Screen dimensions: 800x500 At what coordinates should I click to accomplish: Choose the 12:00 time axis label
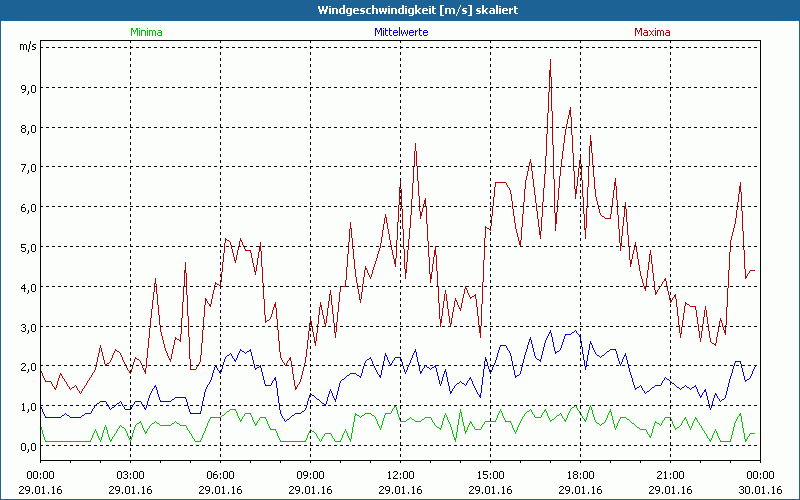400,474
